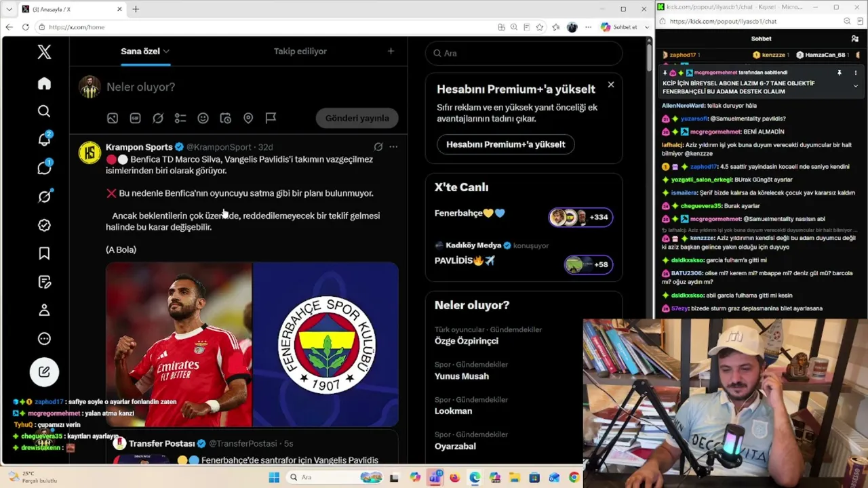
Task: Open Explore search in X sidebar
Action: tap(44, 111)
